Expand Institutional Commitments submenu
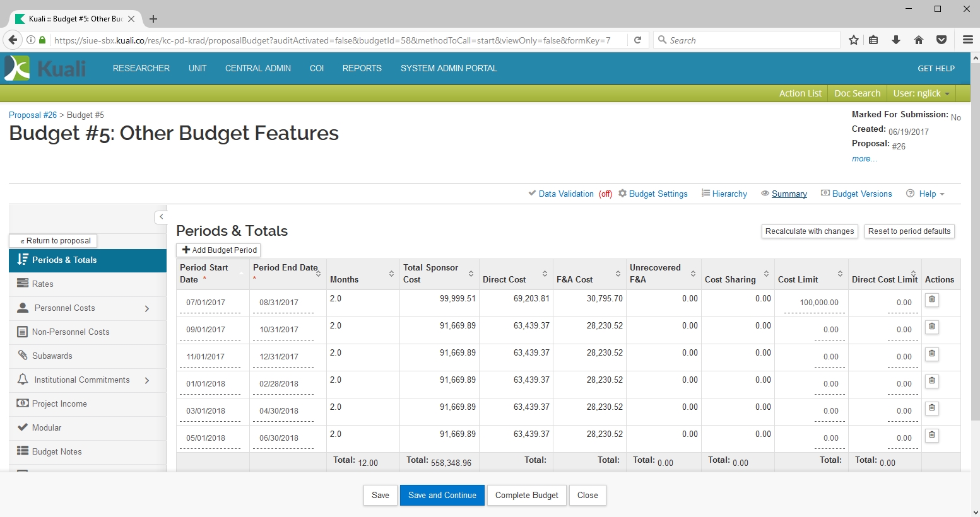This screenshot has height=517, width=980. [147, 380]
